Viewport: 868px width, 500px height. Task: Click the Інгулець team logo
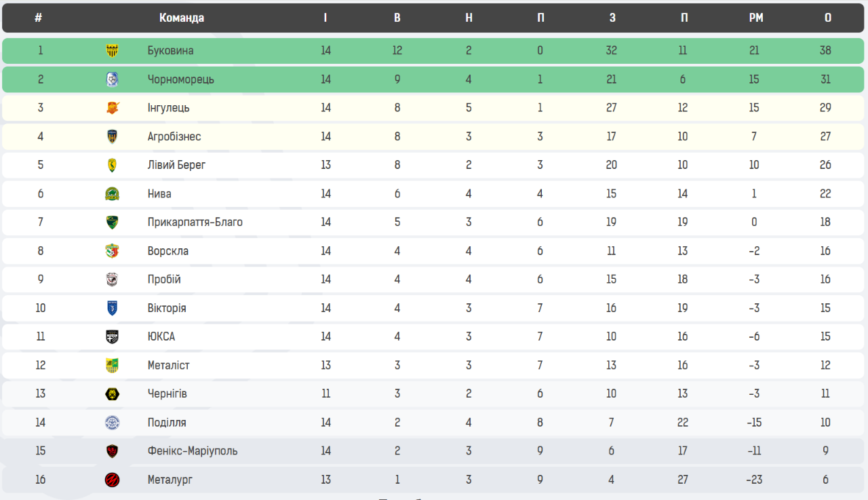(113, 108)
